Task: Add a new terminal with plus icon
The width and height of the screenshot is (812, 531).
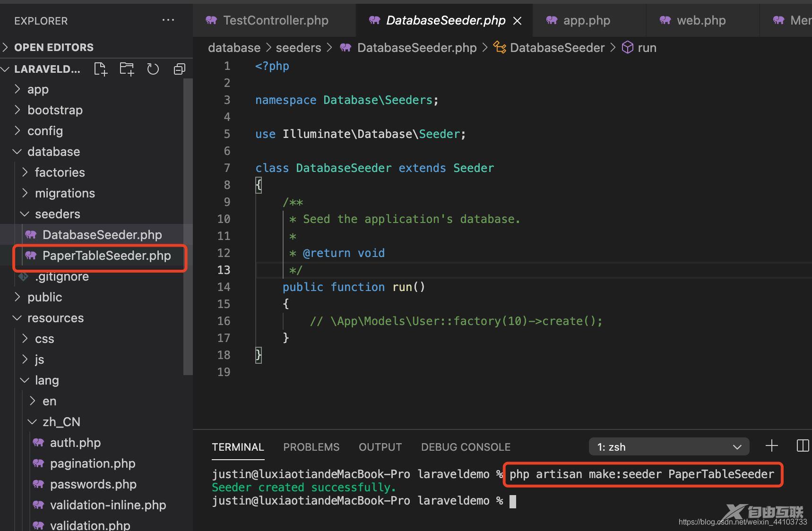Action: [x=771, y=445]
